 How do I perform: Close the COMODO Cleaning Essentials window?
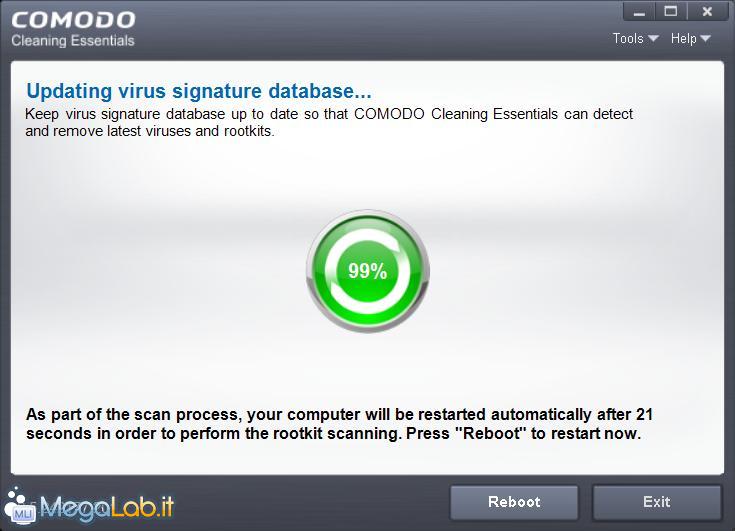click(x=707, y=12)
